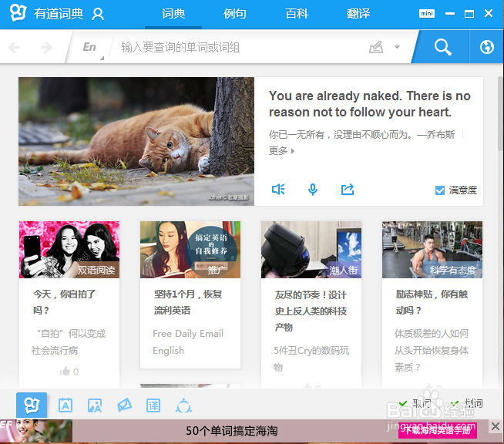Click the Youdao dictionary logo in the title bar
Viewport: 504px width, 444px height.
(18, 13)
